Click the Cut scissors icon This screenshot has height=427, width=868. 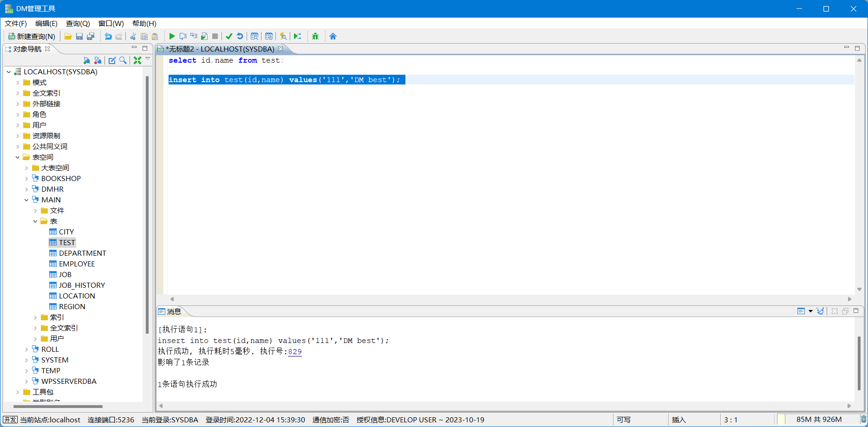[x=133, y=36]
